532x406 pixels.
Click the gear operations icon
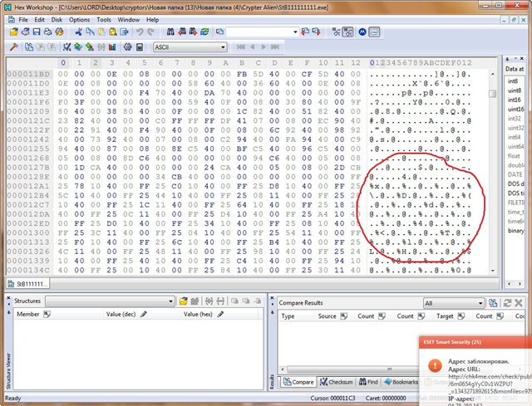click(x=127, y=46)
